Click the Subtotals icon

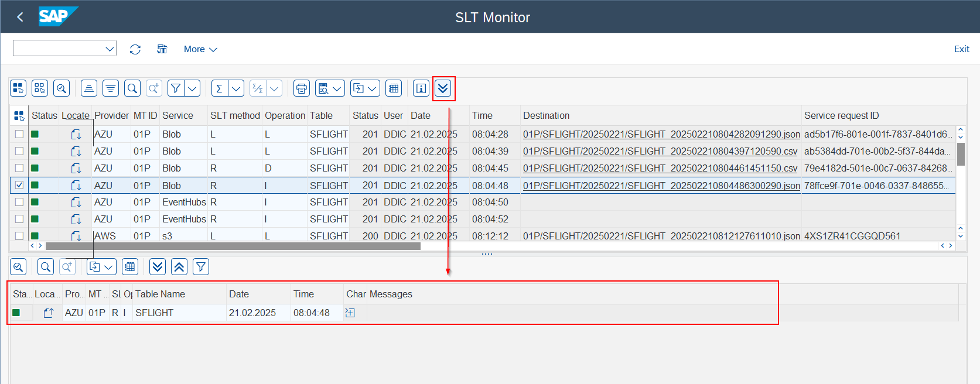point(258,88)
